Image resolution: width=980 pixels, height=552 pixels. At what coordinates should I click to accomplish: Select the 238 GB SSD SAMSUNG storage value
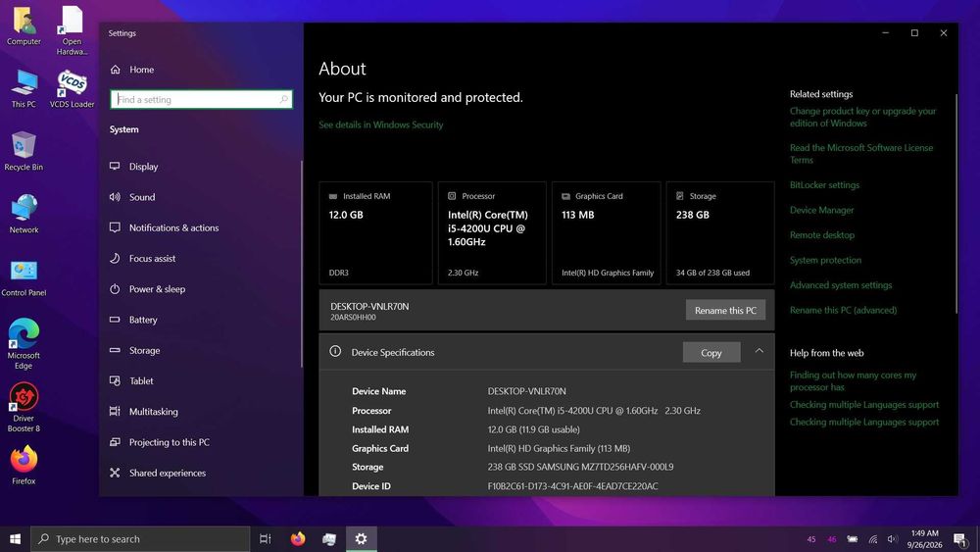click(x=580, y=467)
